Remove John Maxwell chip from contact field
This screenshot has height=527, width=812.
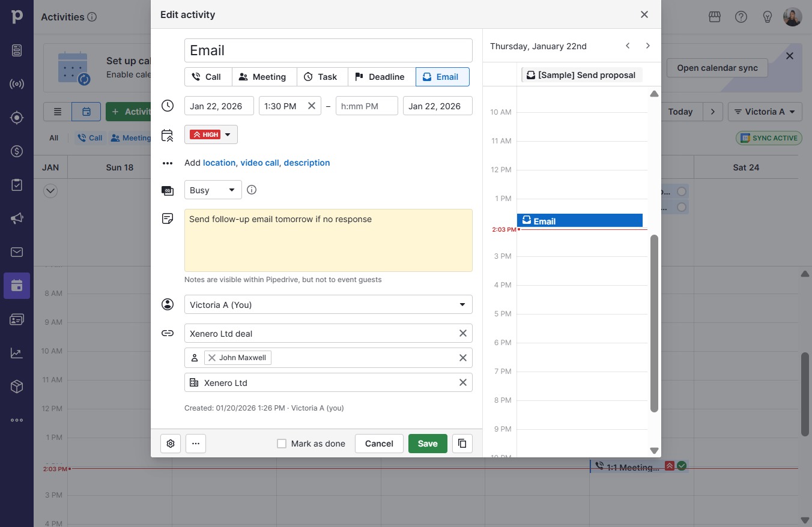point(212,358)
